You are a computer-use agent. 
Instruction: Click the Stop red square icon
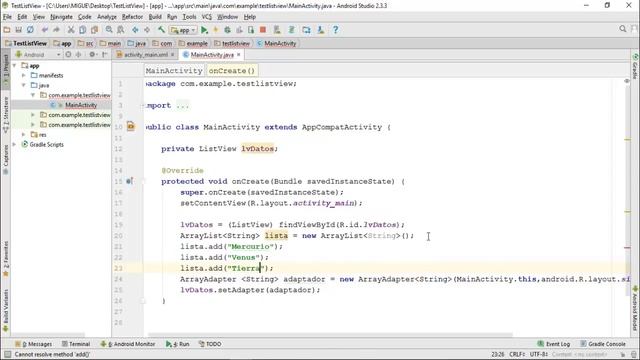coord(263,30)
